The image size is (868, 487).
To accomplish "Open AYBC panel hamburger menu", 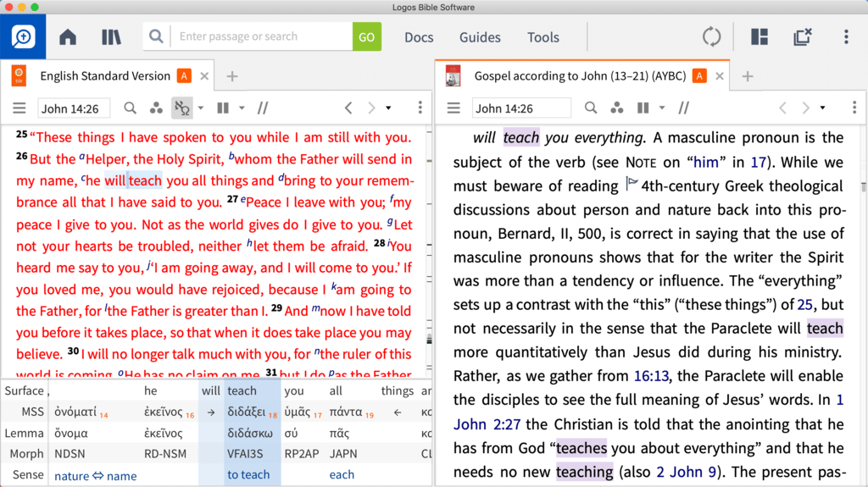I will (453, 108).
